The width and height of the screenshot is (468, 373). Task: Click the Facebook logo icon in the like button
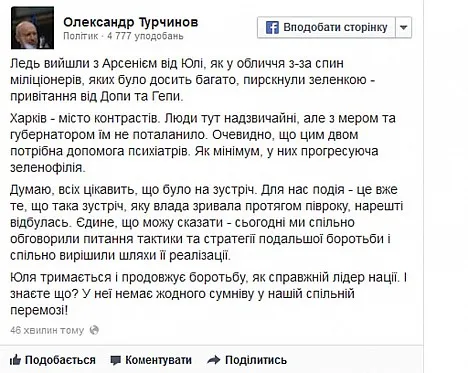click(x=272, y=27)
